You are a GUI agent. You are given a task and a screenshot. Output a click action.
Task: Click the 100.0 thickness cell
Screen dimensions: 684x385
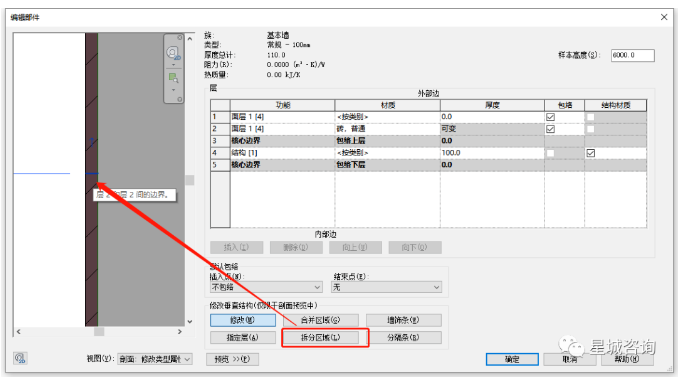pyautogui.click(x=492, y=153)
